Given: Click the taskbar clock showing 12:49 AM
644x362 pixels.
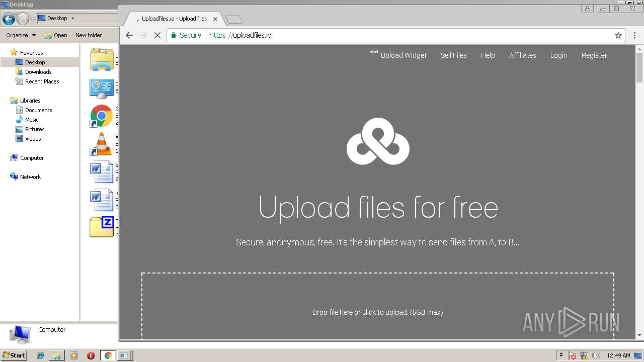Looking at the screenshot, I should click(618, 355).
